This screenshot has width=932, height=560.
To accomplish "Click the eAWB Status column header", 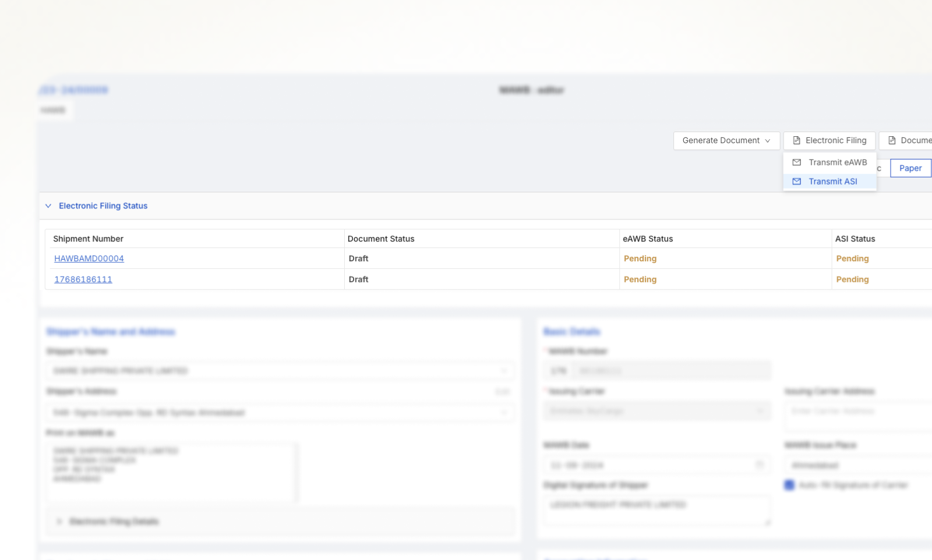I will 648,239.
